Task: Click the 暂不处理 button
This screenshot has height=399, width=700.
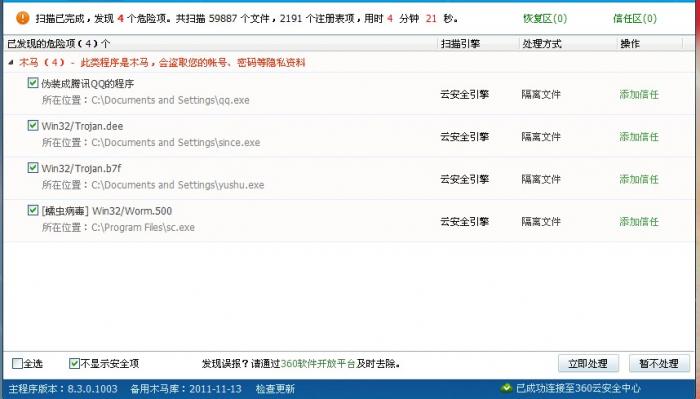Action: click(659, 363)
